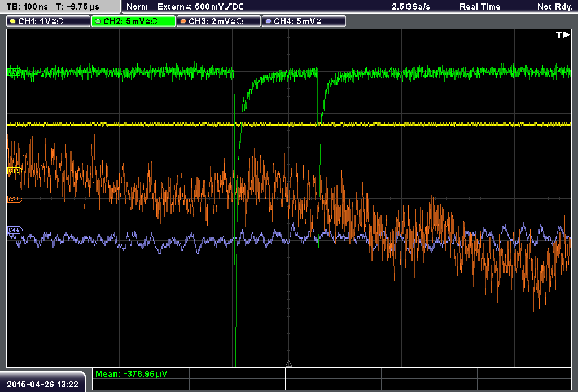Click the Mean: -378.96 µV measurement

(x=131, y=374)
